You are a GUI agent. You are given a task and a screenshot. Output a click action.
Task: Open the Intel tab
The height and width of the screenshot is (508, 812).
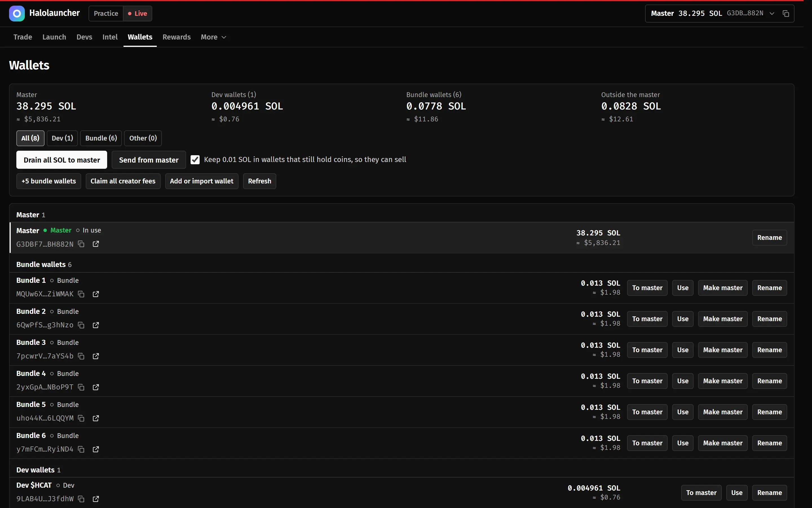110,37
